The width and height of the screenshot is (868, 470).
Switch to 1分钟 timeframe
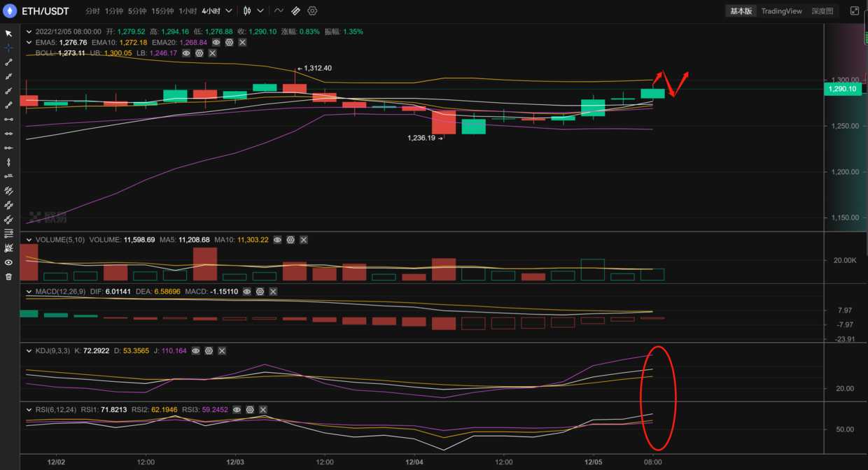114,11
